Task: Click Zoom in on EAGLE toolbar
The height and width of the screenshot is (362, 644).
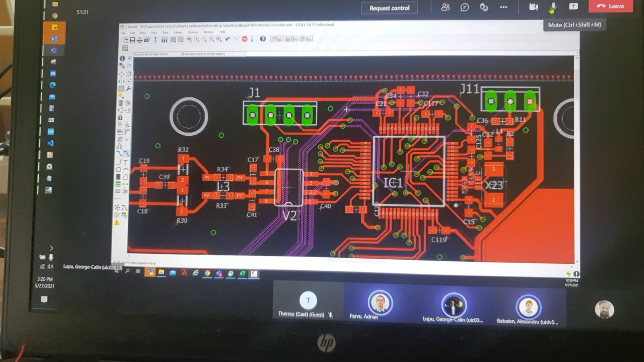Action: 197,39
